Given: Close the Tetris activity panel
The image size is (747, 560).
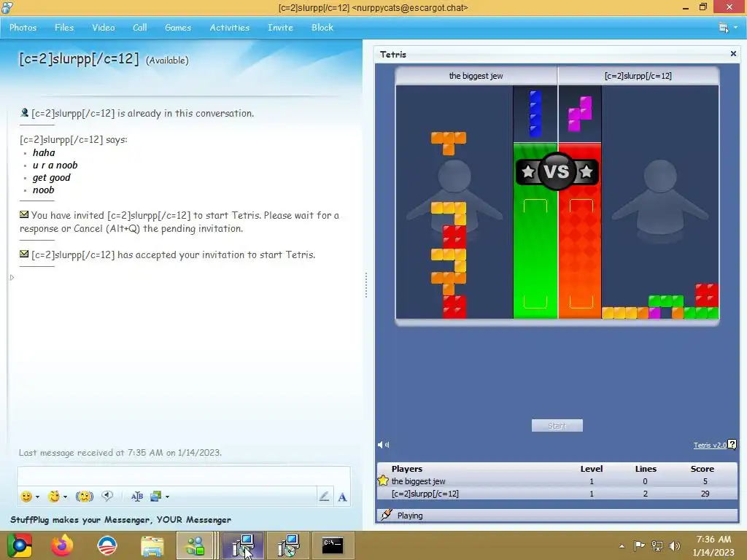Looking at the screenshot, I should 733,54.
